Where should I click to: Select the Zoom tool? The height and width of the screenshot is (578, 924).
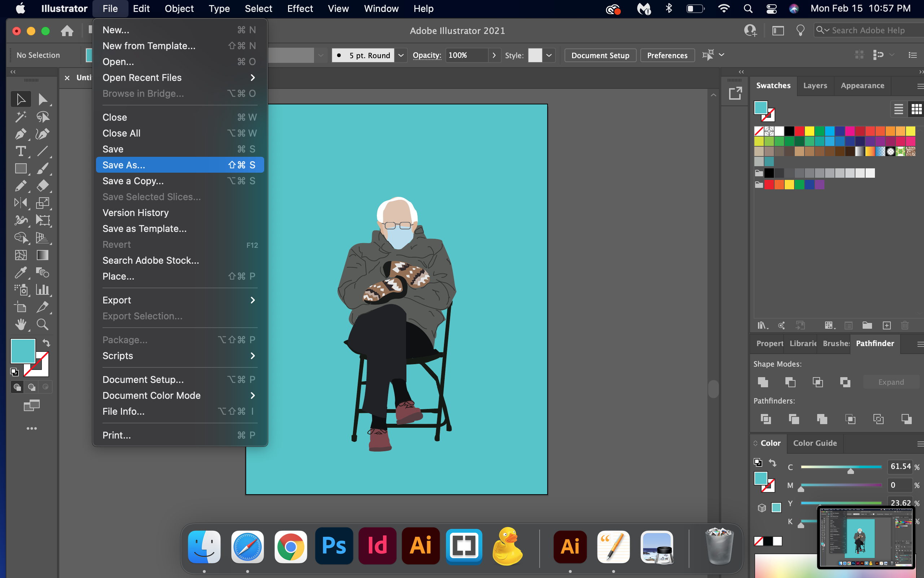[43, 324]
